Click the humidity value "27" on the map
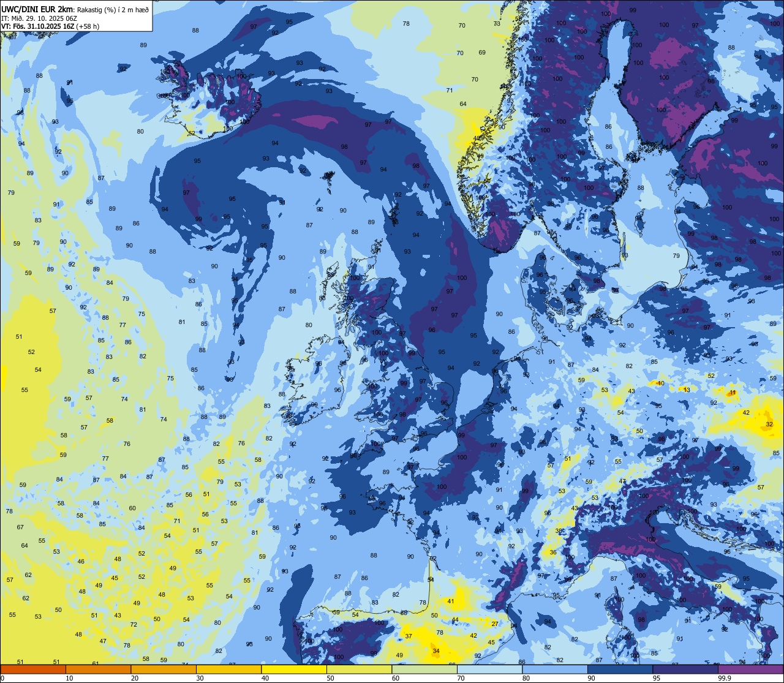 pyautogui.click(x=495, y=624)
